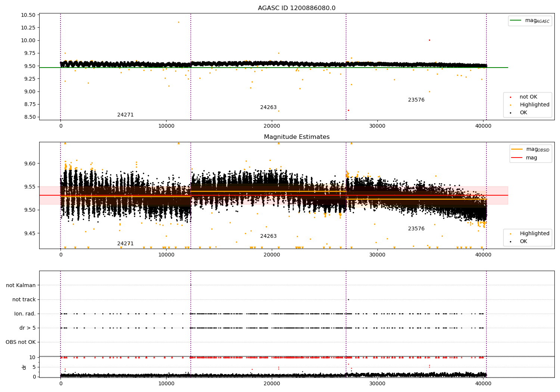560x392 pixels.
Task: Click the 9.45 tick in Magnitude Estimates plot
Action: [29, 233]
